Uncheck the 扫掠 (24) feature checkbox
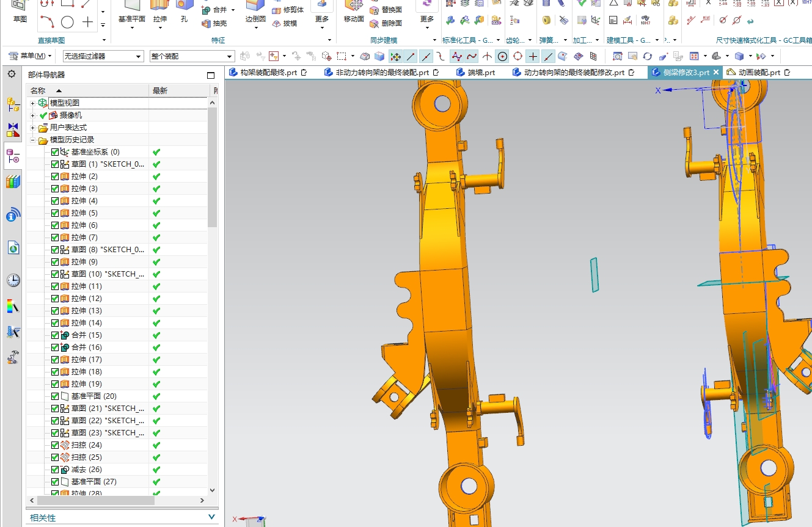The height and width of the screenshot is (527, 812). click(55, 445)
